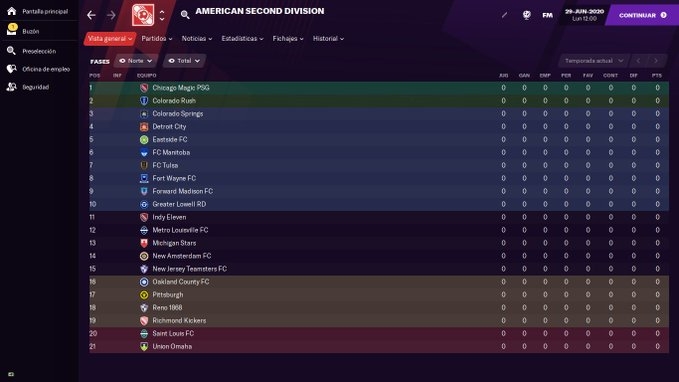Click the pencil edit icon
Viewport: 679px width, 382px height.
[x=504, y=15]
